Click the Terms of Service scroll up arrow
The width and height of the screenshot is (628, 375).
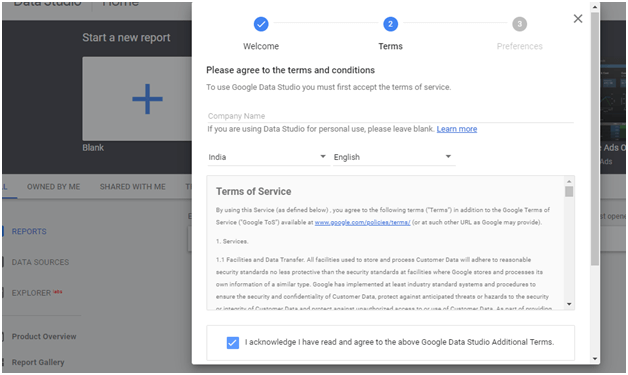(569, 181)
